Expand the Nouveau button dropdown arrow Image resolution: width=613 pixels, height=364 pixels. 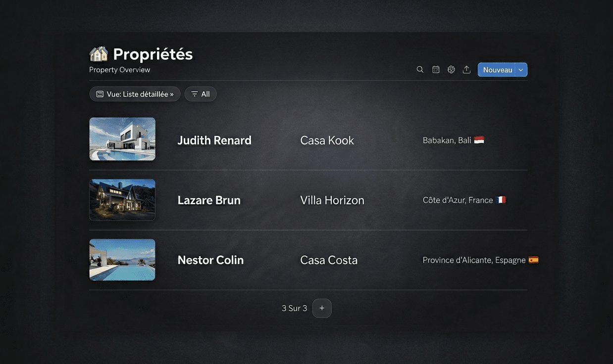click(x=521, y=70)
